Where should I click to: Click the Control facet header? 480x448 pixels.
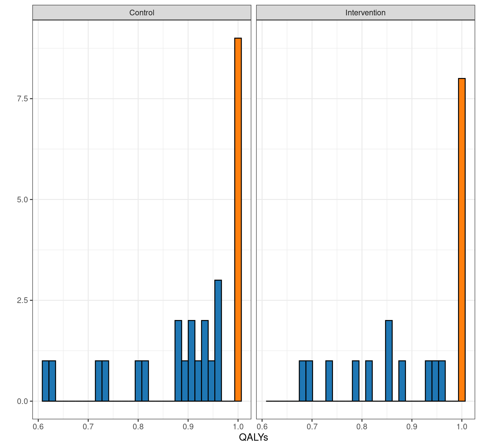point(142,13)
